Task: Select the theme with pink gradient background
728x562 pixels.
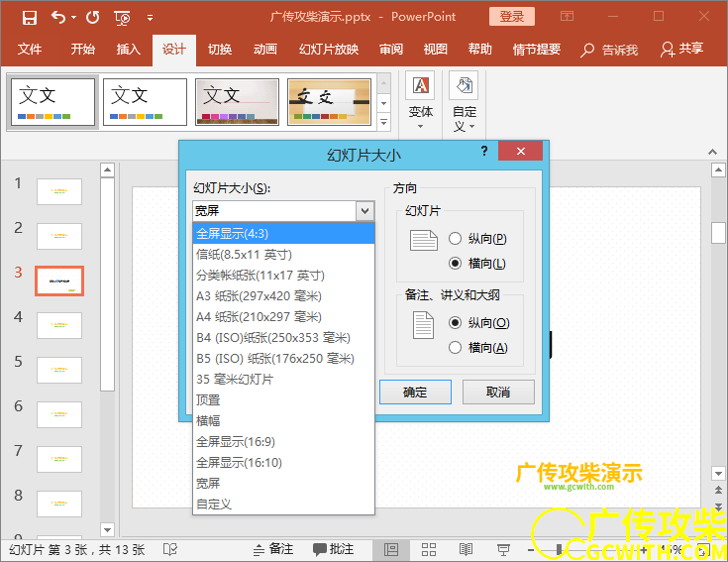Action: (x=237, y=102)
